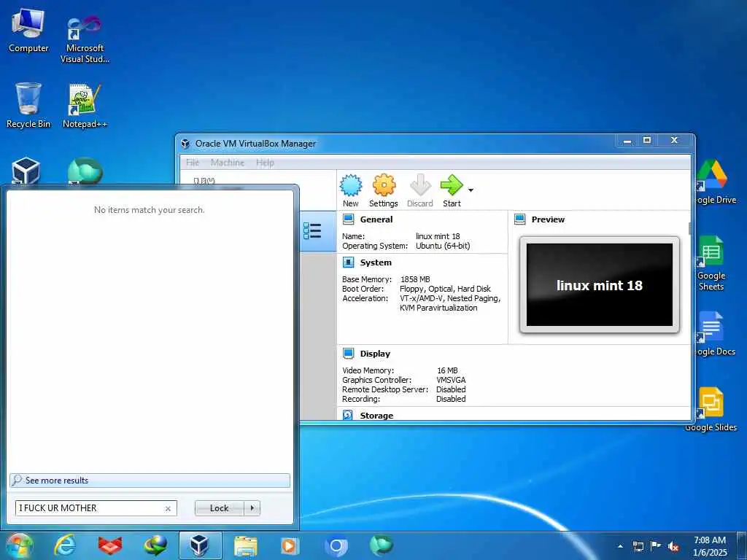Show hidden system tray icons

[620, 546]
